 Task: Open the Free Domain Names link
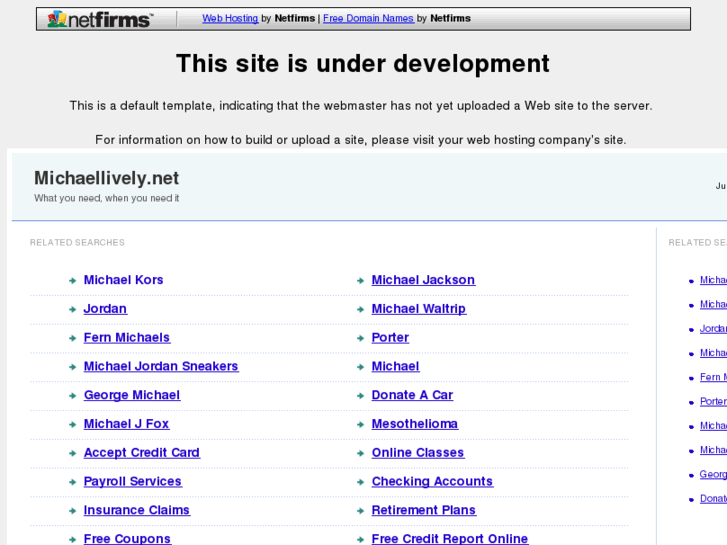tap(368, 18)
